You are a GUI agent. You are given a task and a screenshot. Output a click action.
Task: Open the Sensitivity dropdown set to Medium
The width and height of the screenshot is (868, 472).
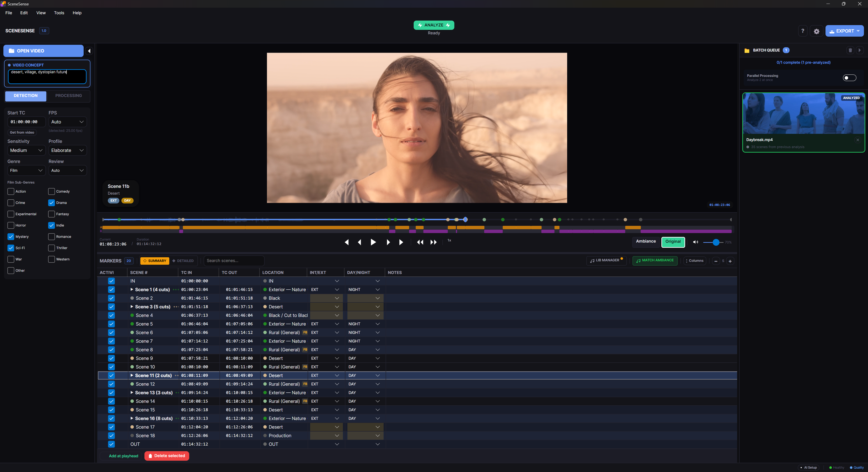click(x=26, y=150)
